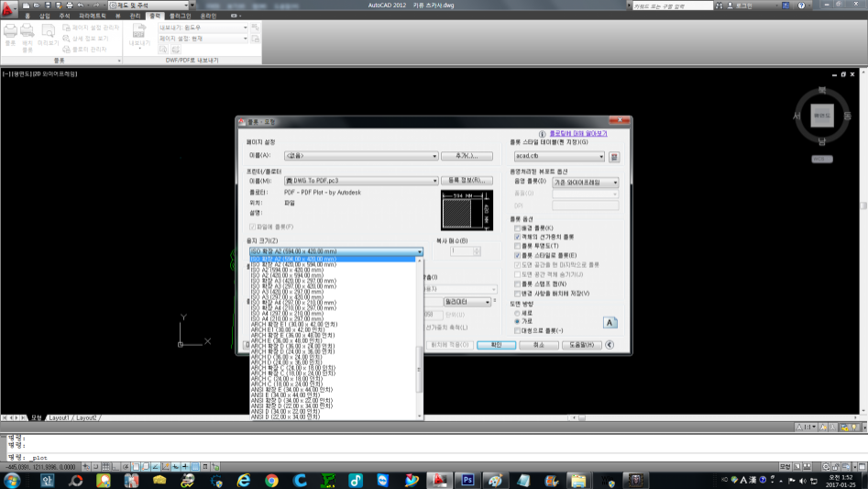Click the collapse arrow icon beside Help button
Image resolution: width=868 pixels, height=489 pixels.
[x=610, y=344]
